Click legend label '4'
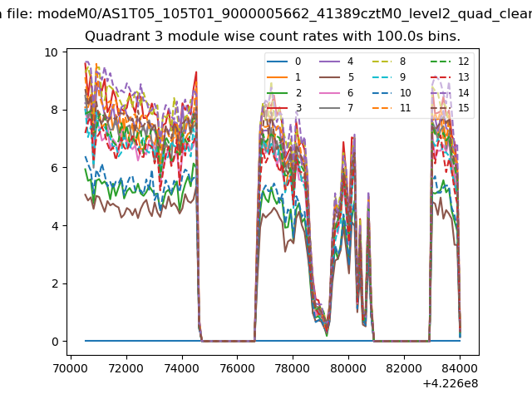This screenshot has width=532, height=399. point(350,62)
